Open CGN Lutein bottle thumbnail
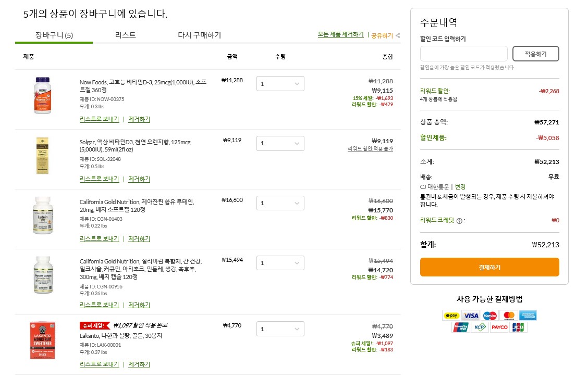This screenshot has height=379, width=588. click(x=43, y=215)
